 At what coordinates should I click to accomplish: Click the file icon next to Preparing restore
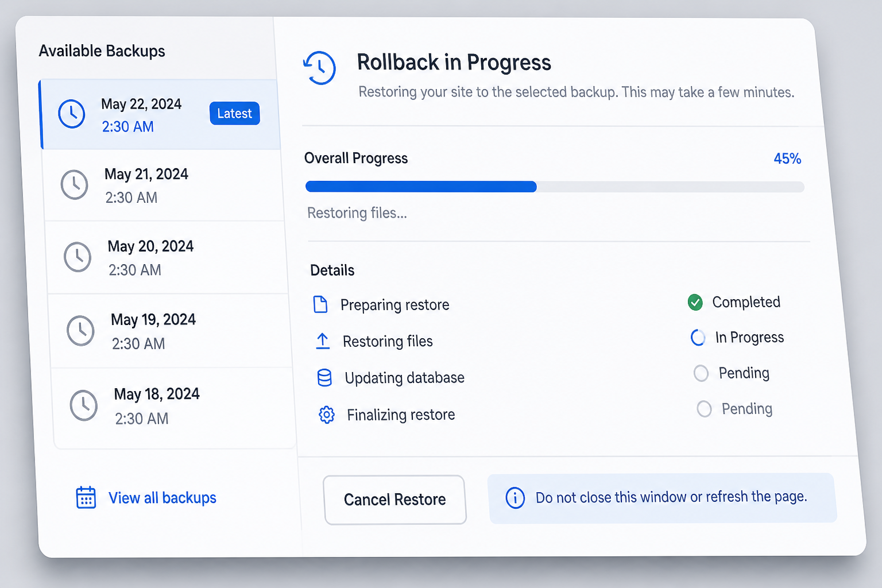320,304
